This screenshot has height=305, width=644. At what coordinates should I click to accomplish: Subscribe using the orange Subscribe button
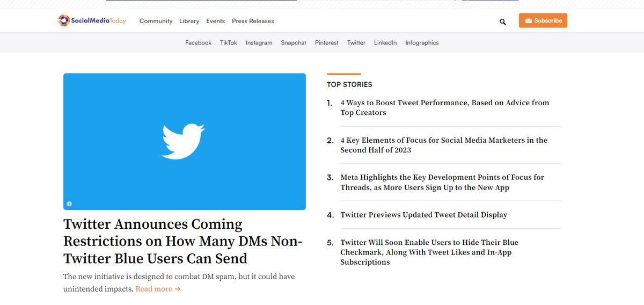pyautogui.click(x=543, y=20)
